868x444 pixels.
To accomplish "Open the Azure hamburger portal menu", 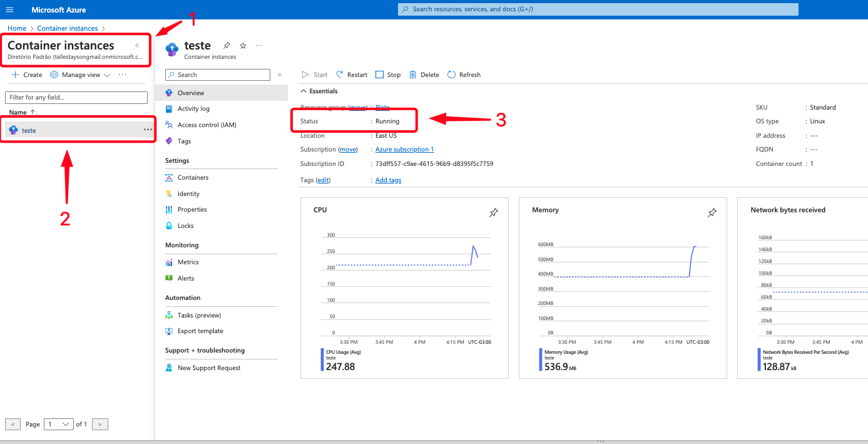I will pos(9,9).
